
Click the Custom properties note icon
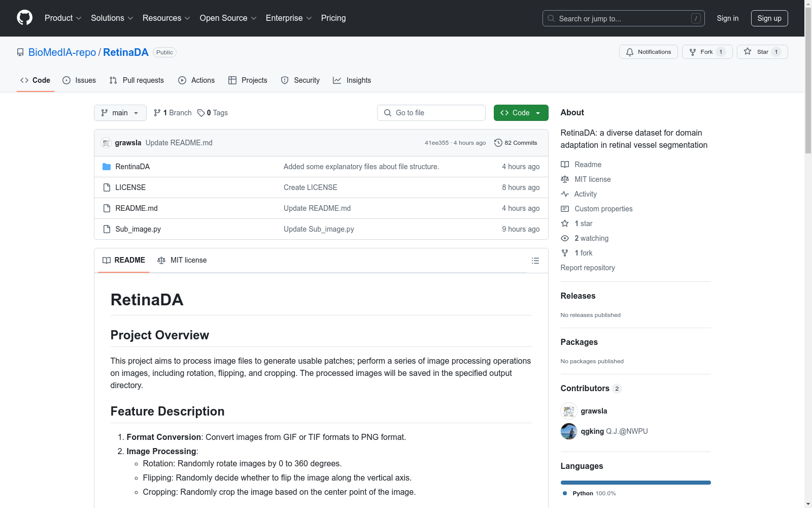click(x=565, y=209)
